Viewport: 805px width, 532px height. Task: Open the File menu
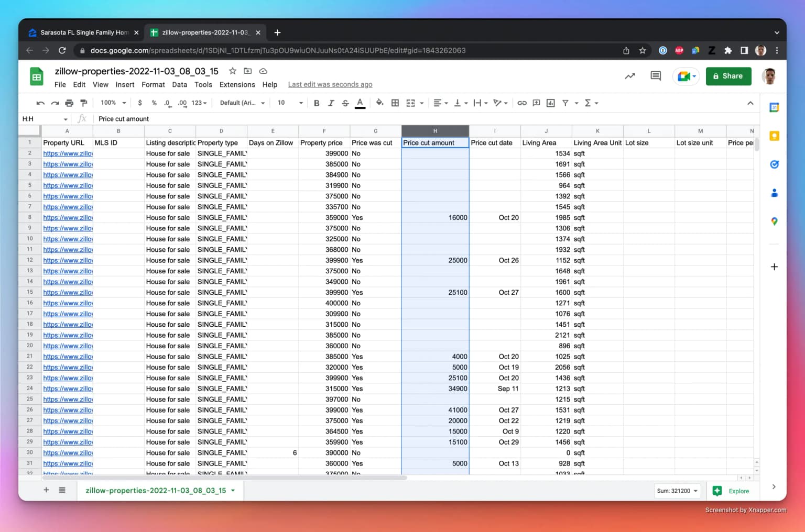60,85
